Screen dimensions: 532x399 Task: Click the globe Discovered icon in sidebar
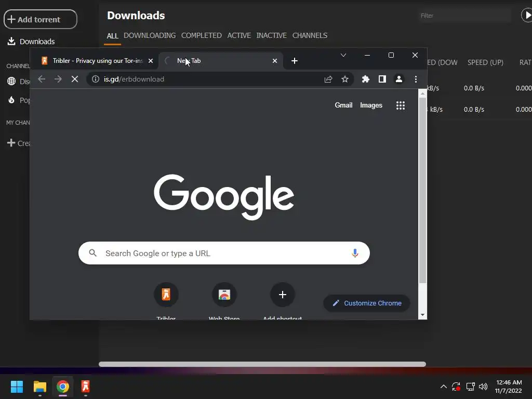pyautogui.click(x=11, y=81)
